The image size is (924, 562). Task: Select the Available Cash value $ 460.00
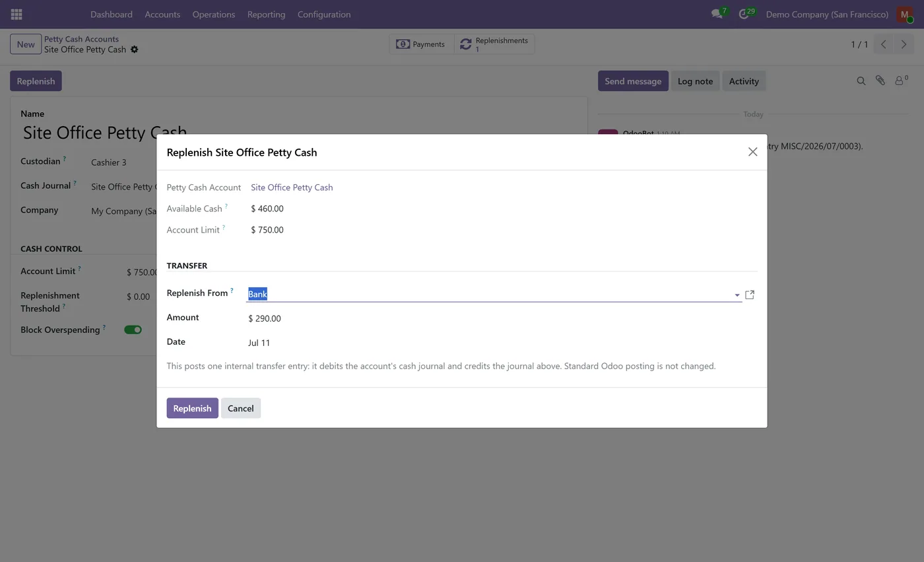pyautogui.click(x=267, y=209)
